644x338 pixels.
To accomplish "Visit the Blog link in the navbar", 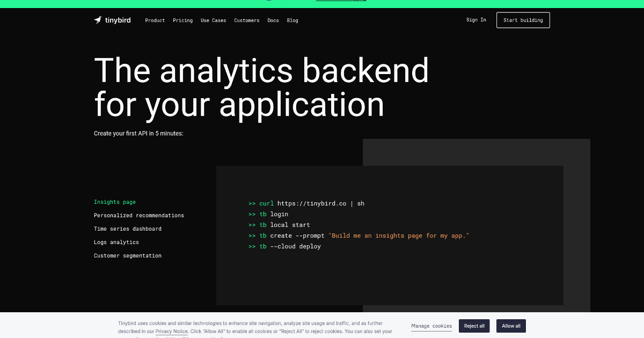I will pos(292,20).
